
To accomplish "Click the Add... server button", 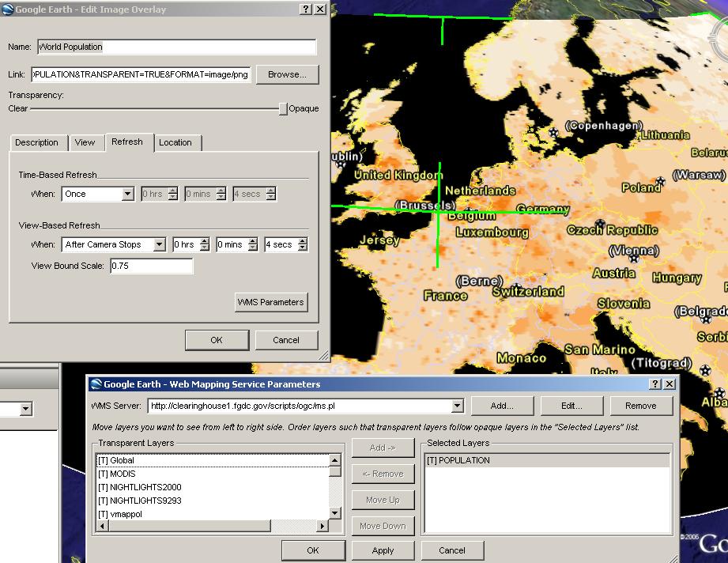I will (x=502, y=406).
